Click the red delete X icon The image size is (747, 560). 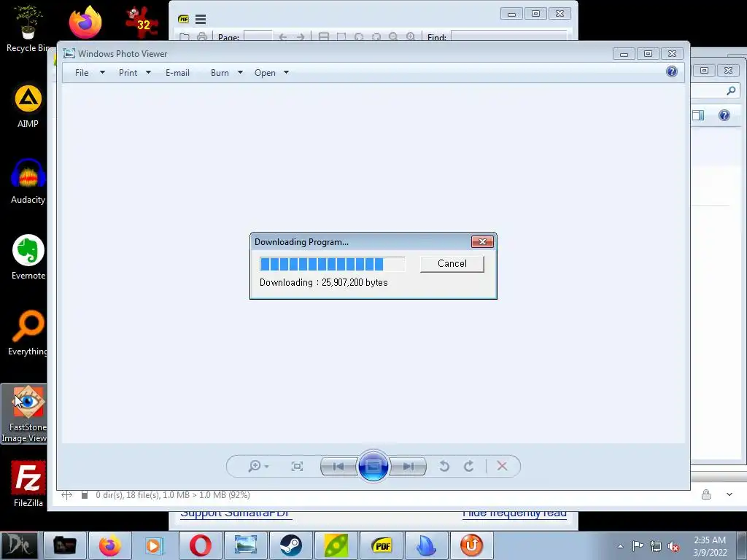coord(502,466)
